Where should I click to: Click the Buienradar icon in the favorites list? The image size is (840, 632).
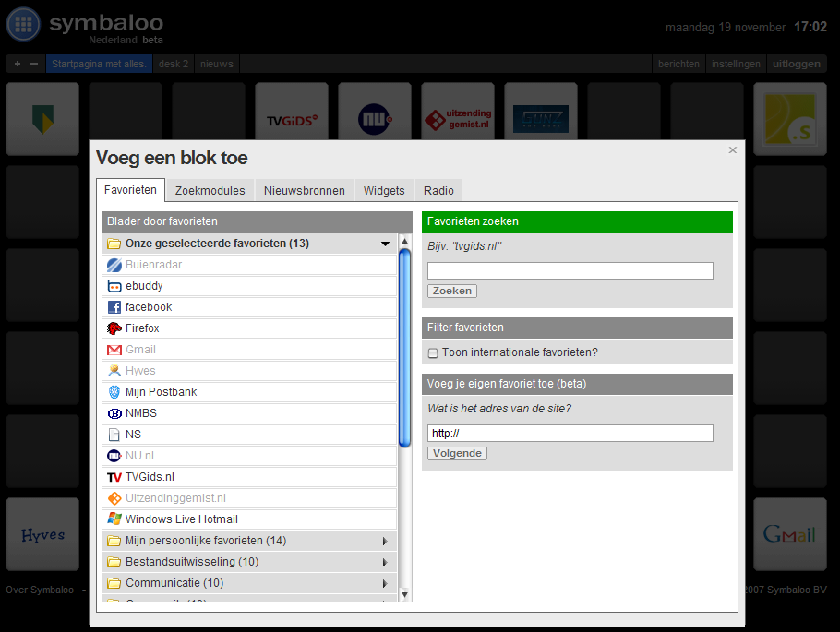coord(114,265)
